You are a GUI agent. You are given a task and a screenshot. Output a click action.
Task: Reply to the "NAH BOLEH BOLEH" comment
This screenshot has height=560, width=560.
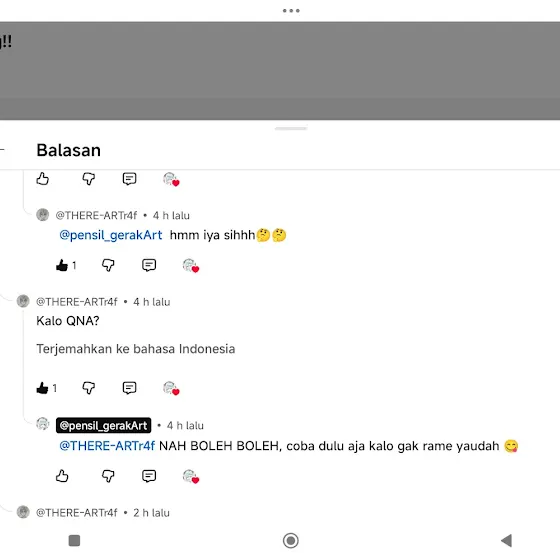(149, 476)
